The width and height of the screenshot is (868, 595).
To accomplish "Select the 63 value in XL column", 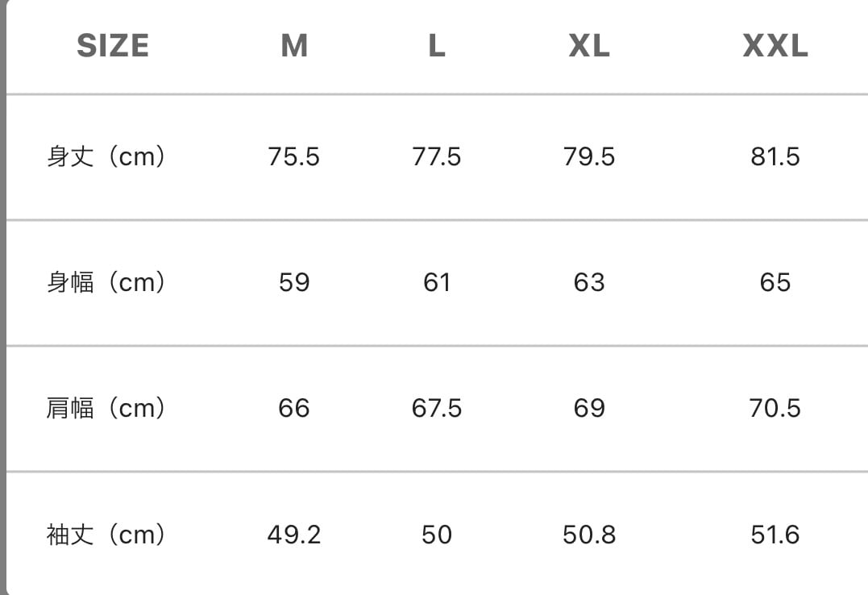I will pos(589,282).
